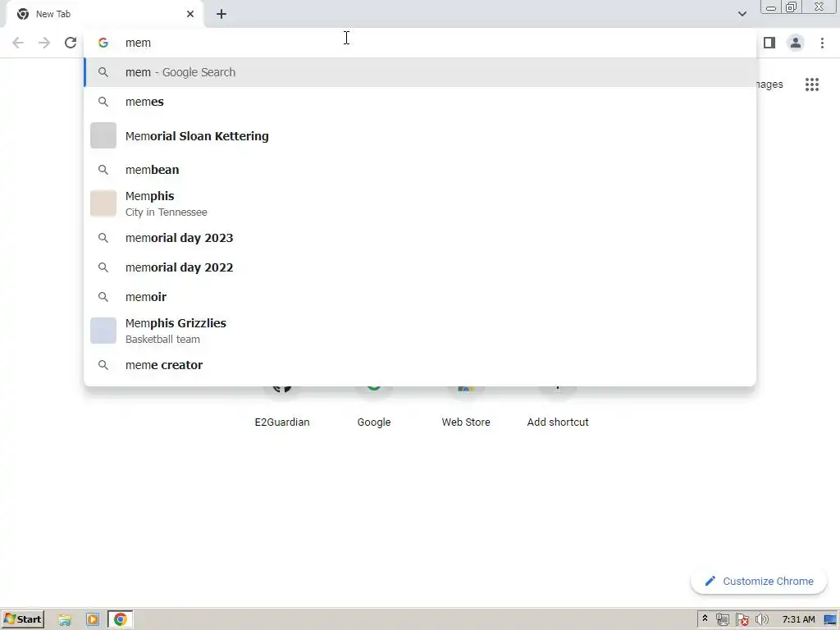Image resolution: width=840 pixels, height=630 pixels.
Task: Click the Memorial Sloan Kettering thumbnail
Action: click(x=103, y=135)
